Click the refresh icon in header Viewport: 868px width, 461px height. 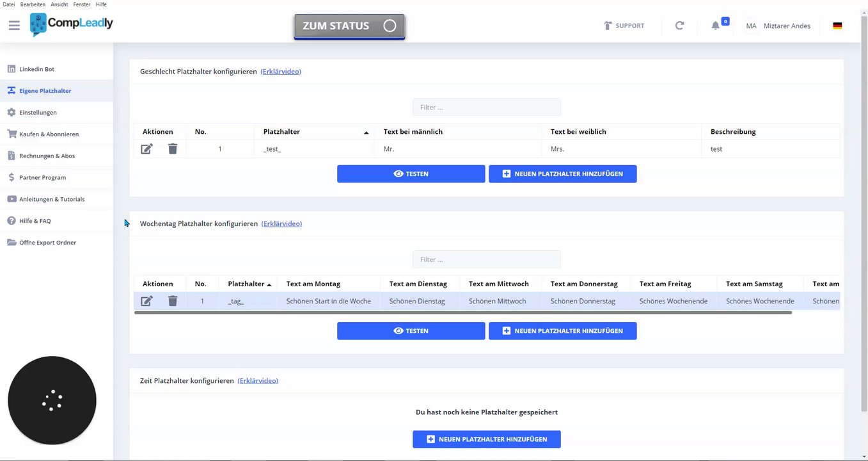tap(679, 26)
